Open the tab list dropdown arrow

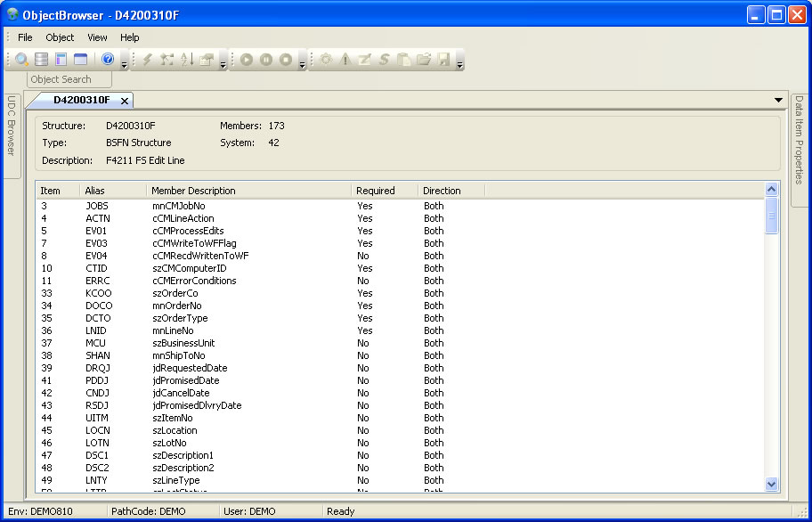[x=779, y=100]
